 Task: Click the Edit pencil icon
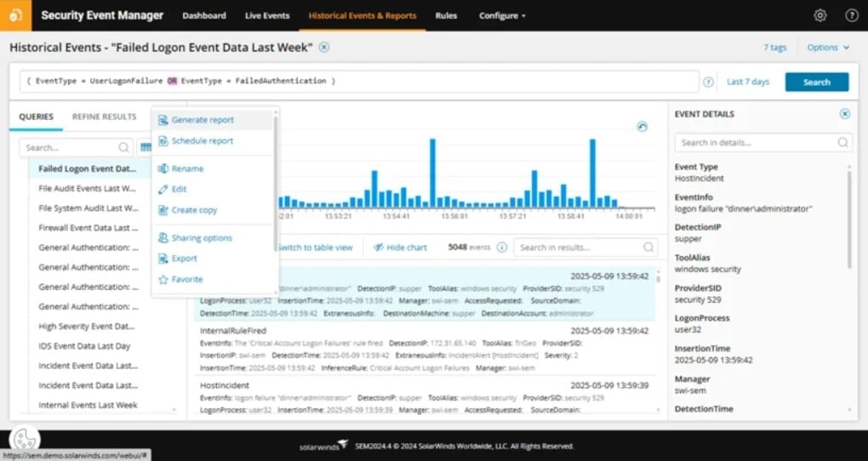click(163, 190)
